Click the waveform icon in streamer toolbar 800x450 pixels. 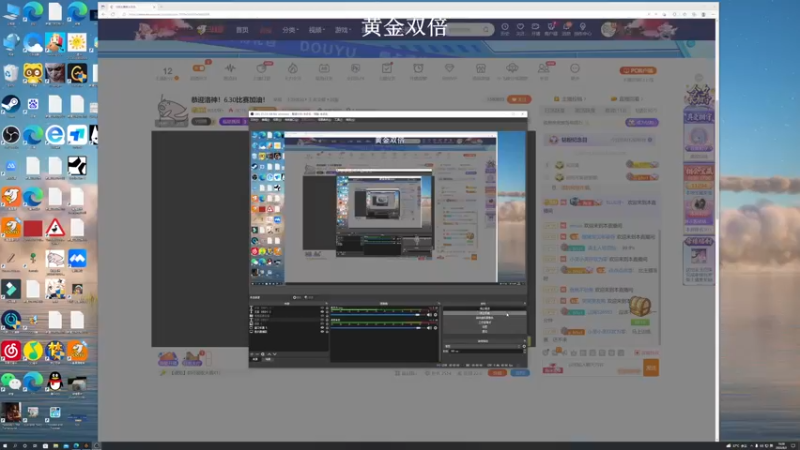(x=230, y=68)
